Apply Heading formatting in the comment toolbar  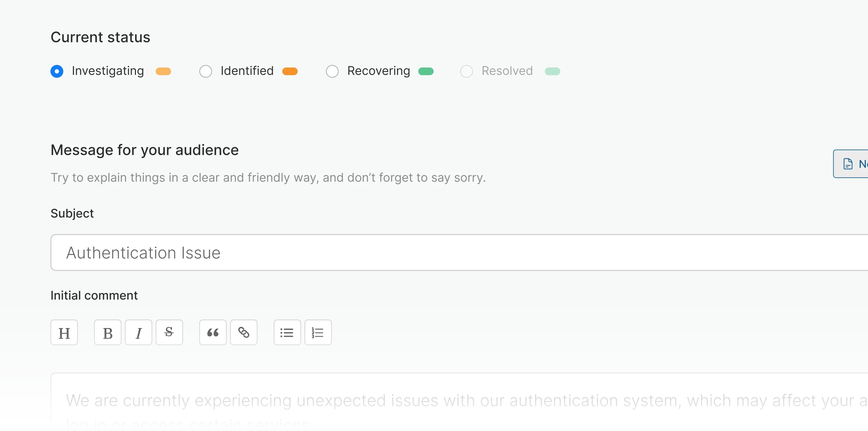[64, 332]
